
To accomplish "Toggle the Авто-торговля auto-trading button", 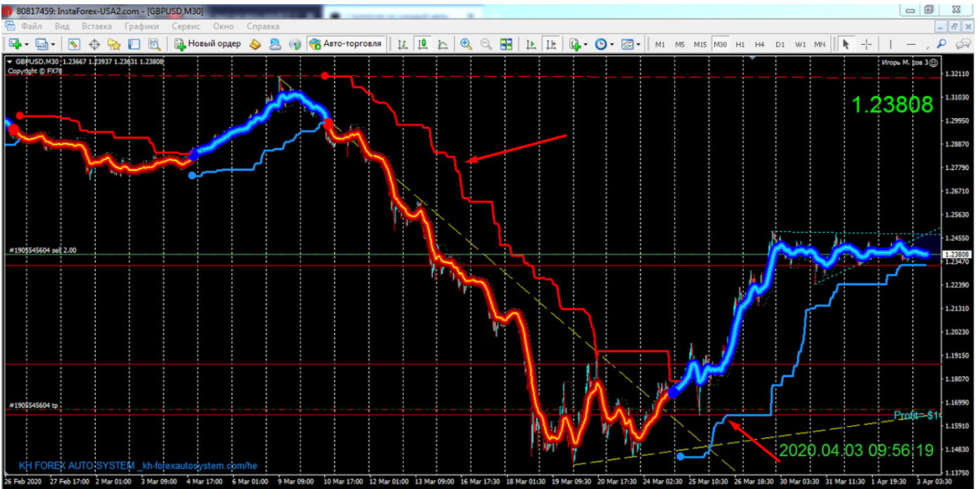I will [x=346, y=44].
